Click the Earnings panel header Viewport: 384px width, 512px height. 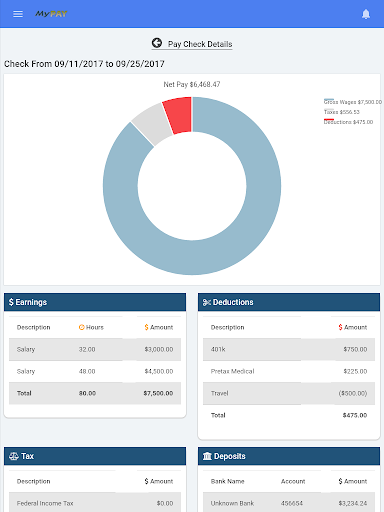click(x=95, y=302)
